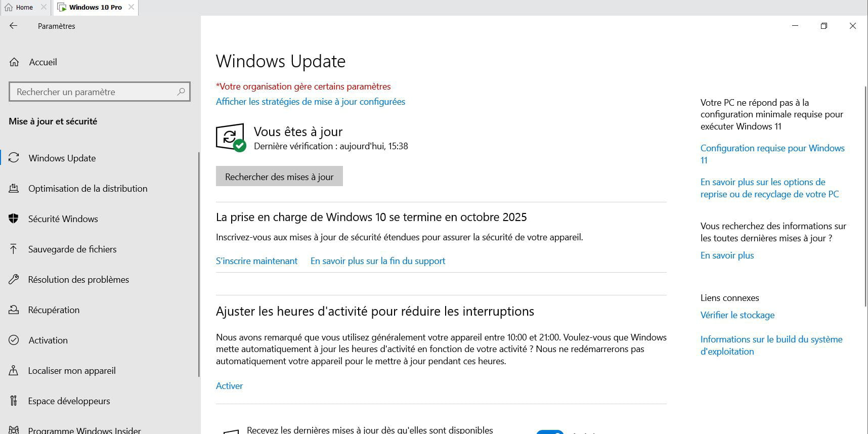The image size is (868, 434).
Task: Focus the Rechercher un paramètre search field
Action: pos(100,92)
